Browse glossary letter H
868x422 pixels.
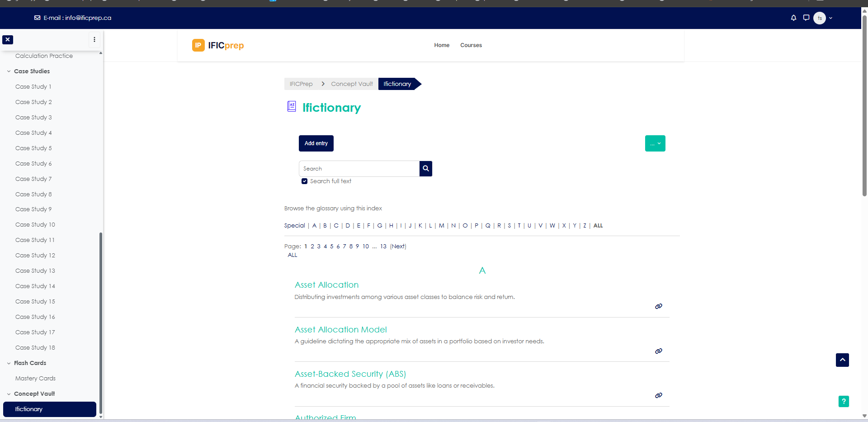click(391, 225)
